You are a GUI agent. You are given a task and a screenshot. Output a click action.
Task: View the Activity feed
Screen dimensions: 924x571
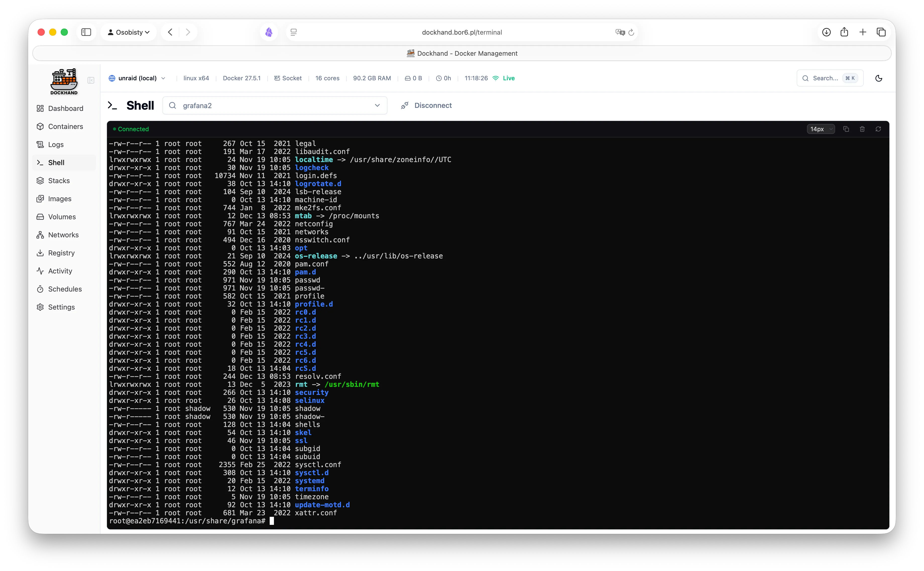60,271
